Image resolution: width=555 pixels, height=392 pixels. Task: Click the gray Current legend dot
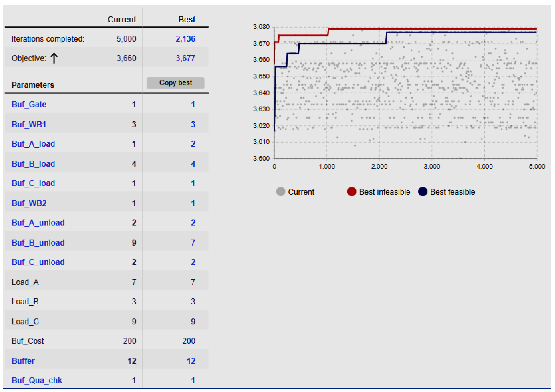click(x=280, y=192)
